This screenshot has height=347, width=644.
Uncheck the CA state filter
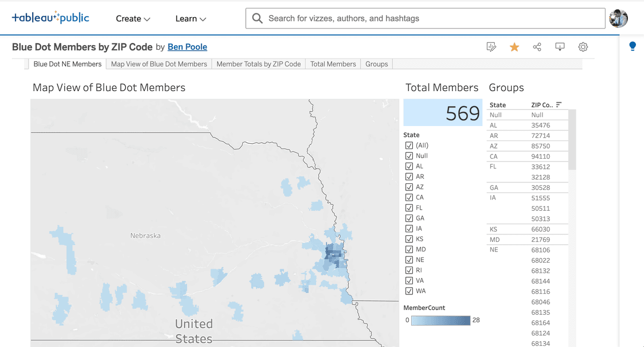(408, 197)
